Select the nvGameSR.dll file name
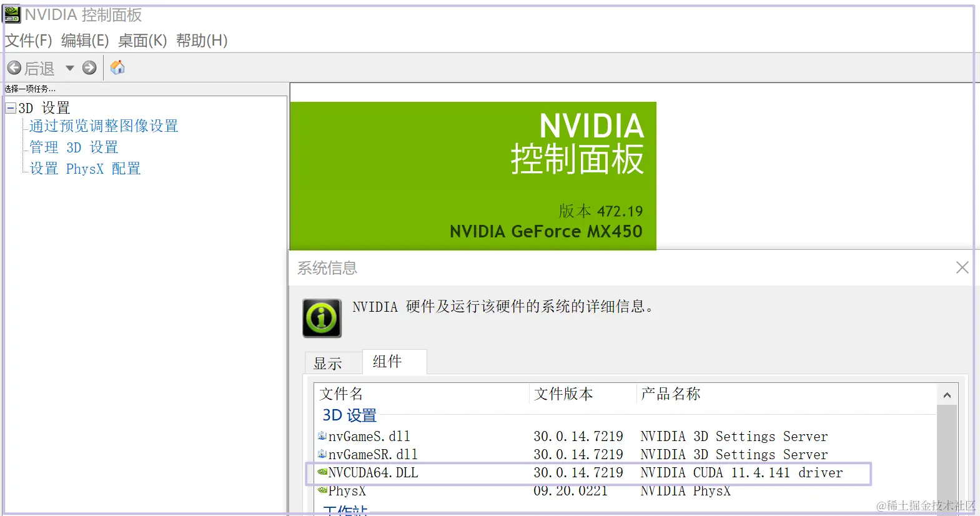This screenshot has width=980, height=516. (x=373, y=454)
